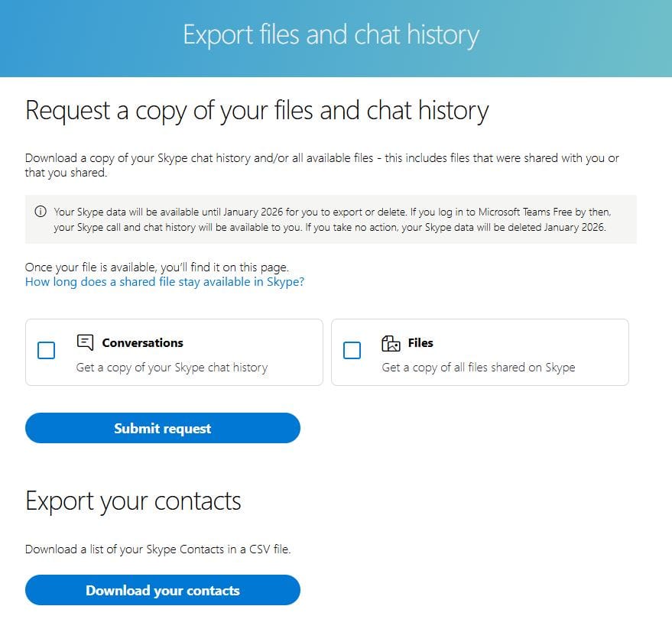Image resolution: width=672 pixels, height=619 pixels.
Task: Click 'Request a copy of your files' heading
Action: tap(257, 111)
